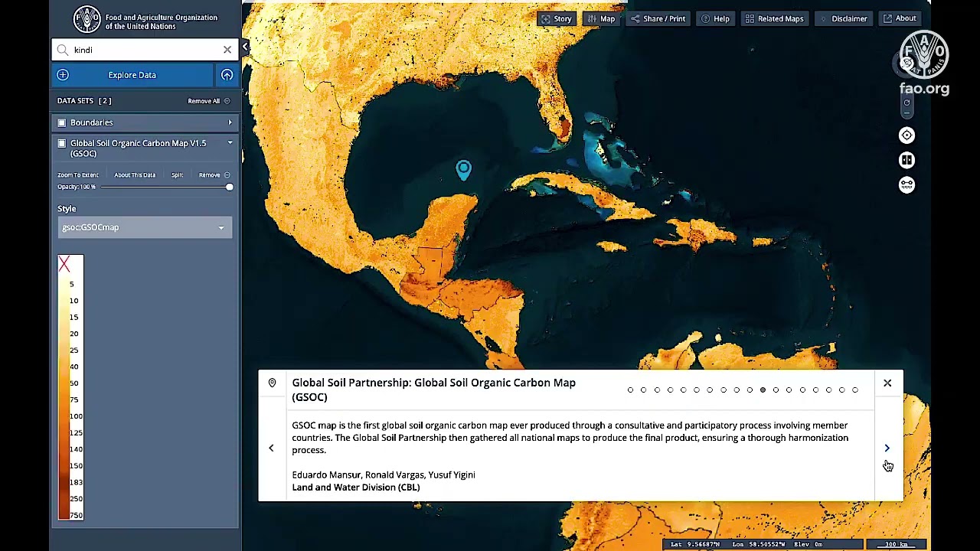980x551 pixels.
Task: Open About This Data
Action: pos(135,175)
